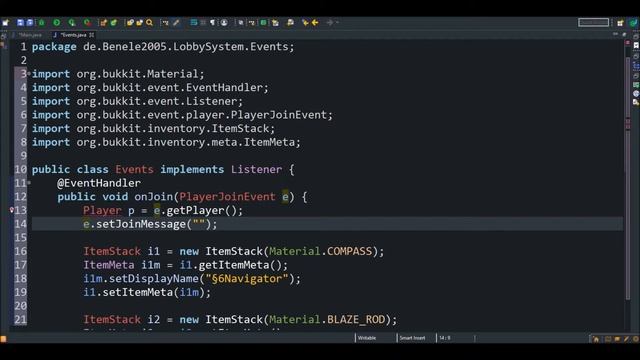Go to Last Edit Location yellow arrow
The height and width of the screenshot is (360, 640).
click(x=305, y=23)
